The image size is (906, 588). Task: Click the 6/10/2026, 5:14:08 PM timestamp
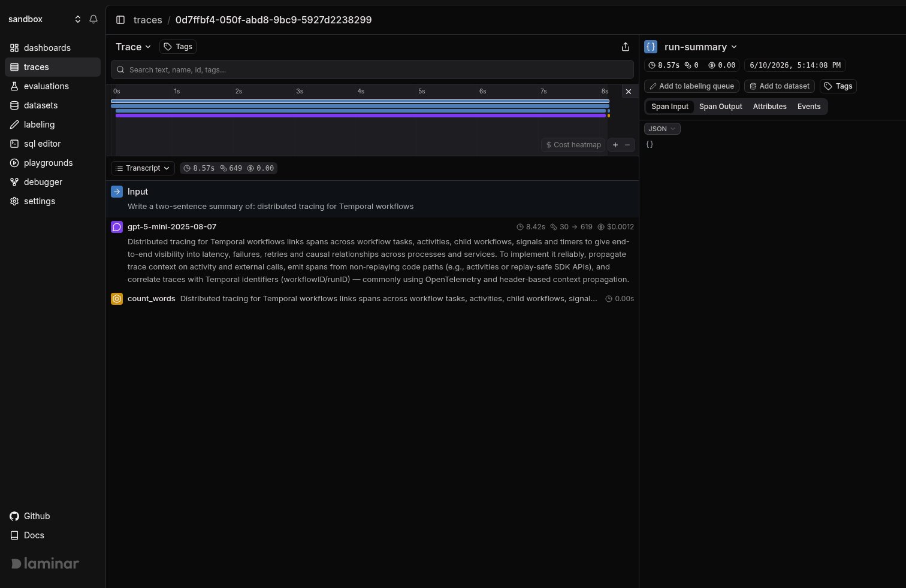(x=795, y=65)
